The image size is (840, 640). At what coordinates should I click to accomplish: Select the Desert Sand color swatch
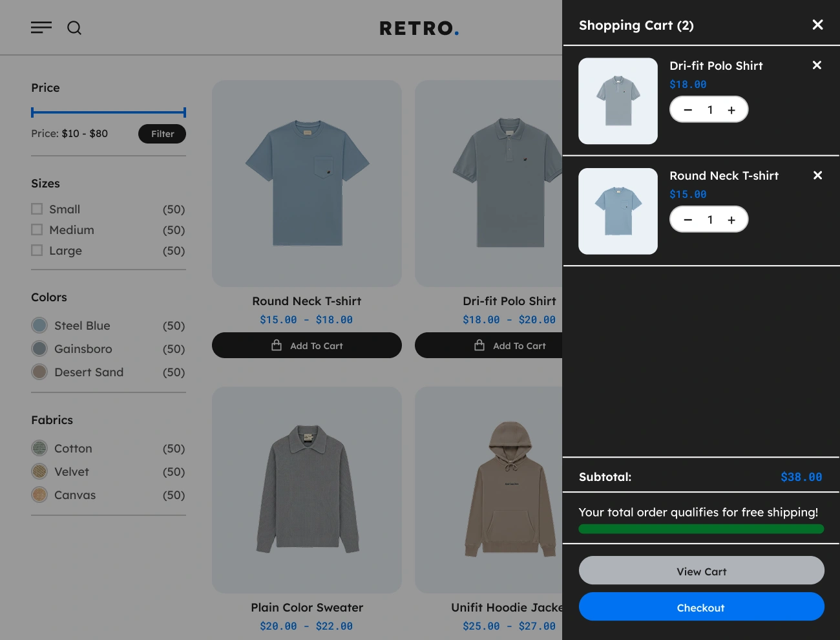click(39, 372)
